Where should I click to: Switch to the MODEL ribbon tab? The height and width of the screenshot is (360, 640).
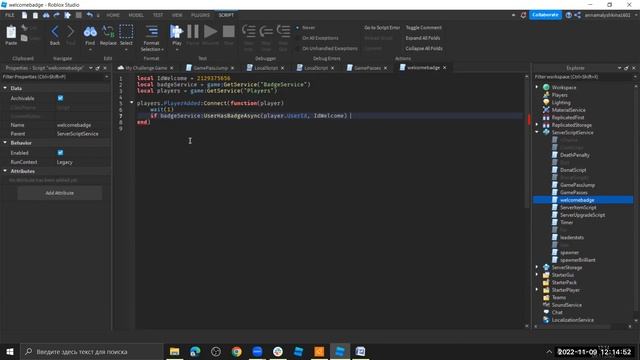[136, 15]
